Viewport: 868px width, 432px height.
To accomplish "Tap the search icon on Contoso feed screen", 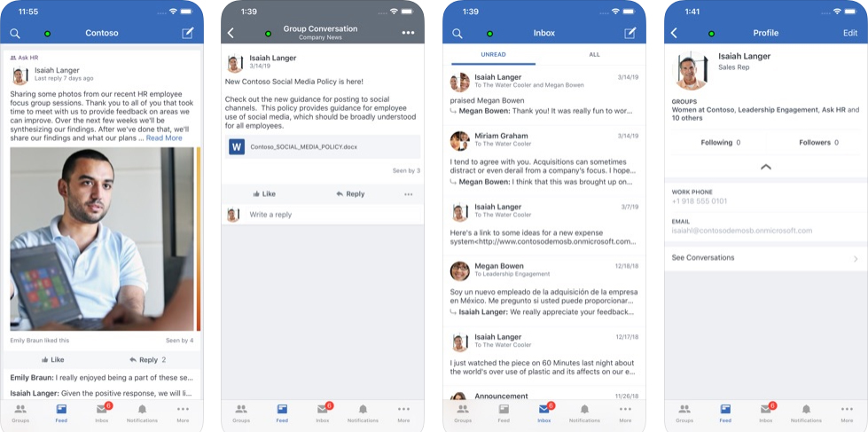I will (x=15, y=34).
